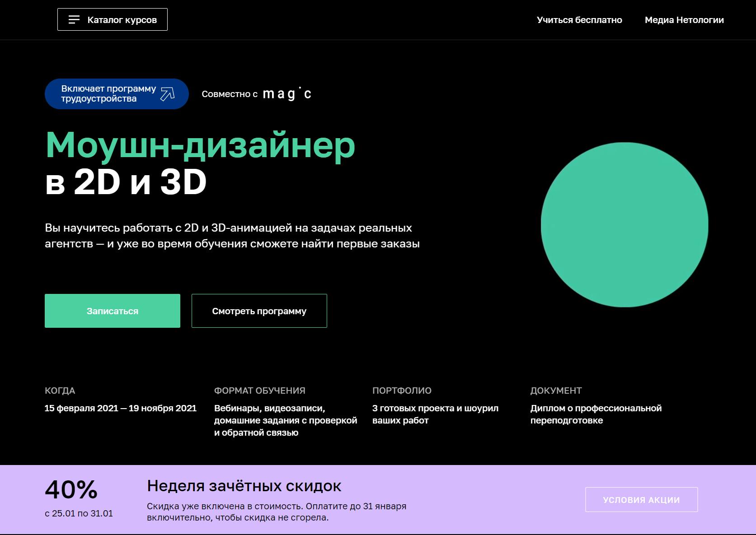
Task: Click the 'Включает программу трудоустройства' badge text
Action: pyautogui.click(x=108, y=93)
